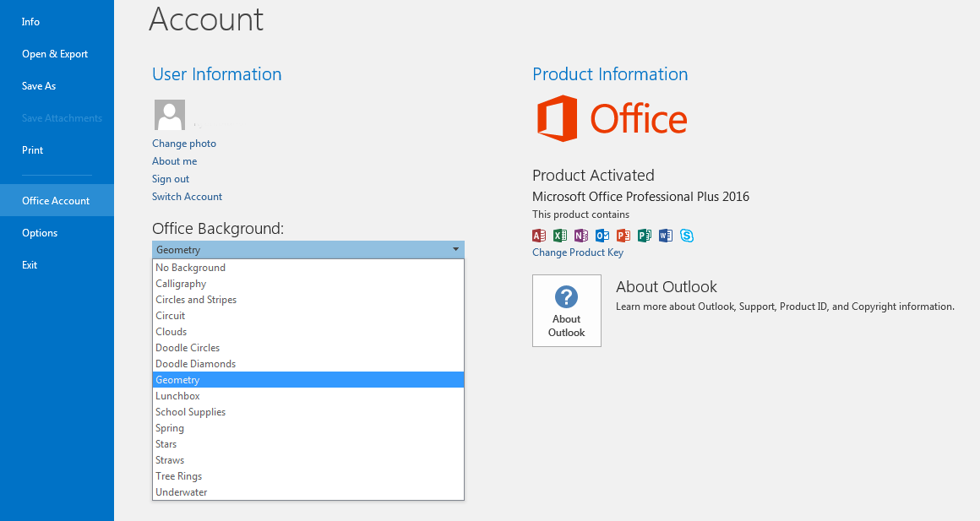Pick Spring background option
This screenshot has width=980, height=521.
[x=308, y=428]
